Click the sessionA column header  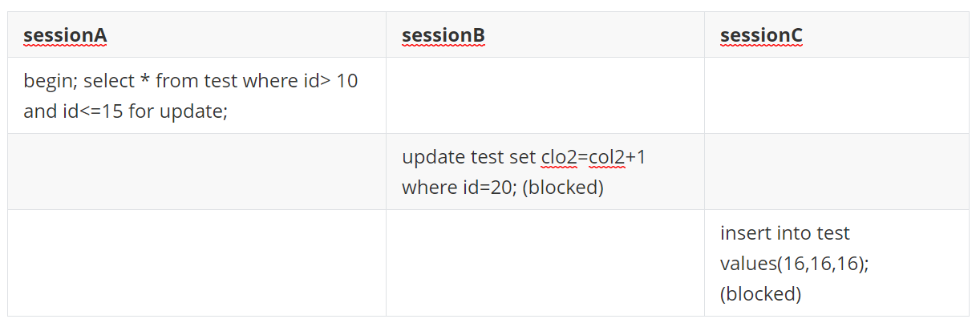point(65,35)
